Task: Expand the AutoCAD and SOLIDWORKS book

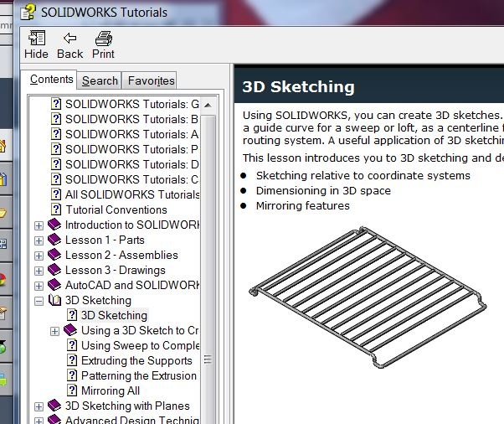Action: pos(39,286)
